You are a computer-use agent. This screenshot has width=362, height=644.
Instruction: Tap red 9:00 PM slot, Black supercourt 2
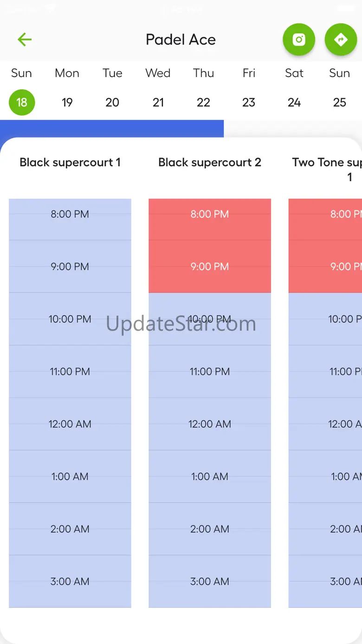210,267
